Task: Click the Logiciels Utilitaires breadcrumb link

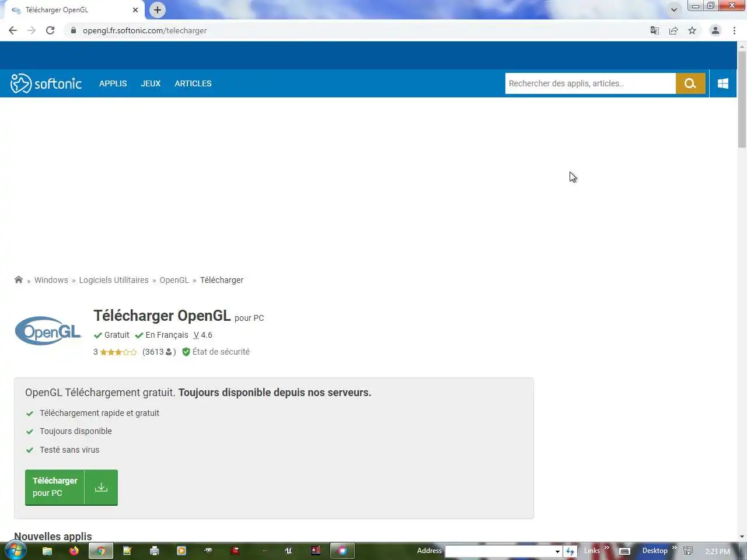Action: click(114, 280)
